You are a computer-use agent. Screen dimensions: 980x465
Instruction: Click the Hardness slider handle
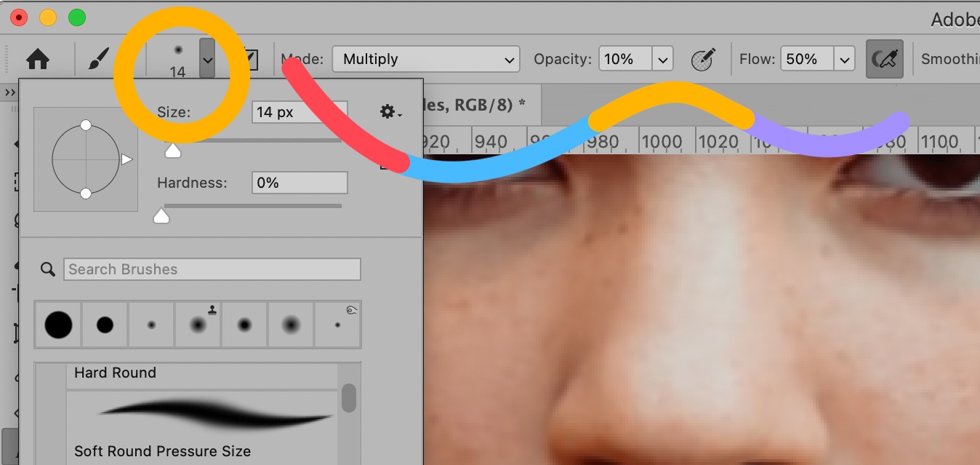[x=161, y=215]
